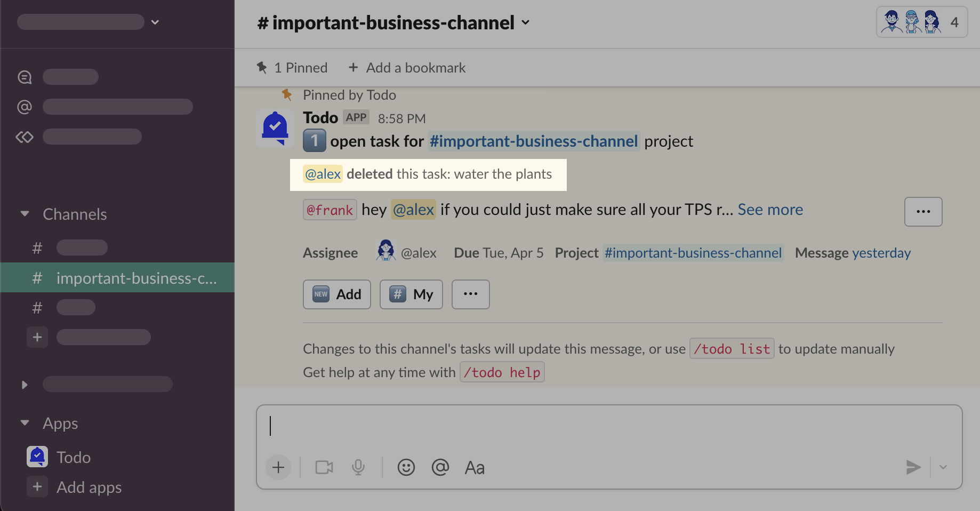Open the important-business-channel title dropdown

393,23
